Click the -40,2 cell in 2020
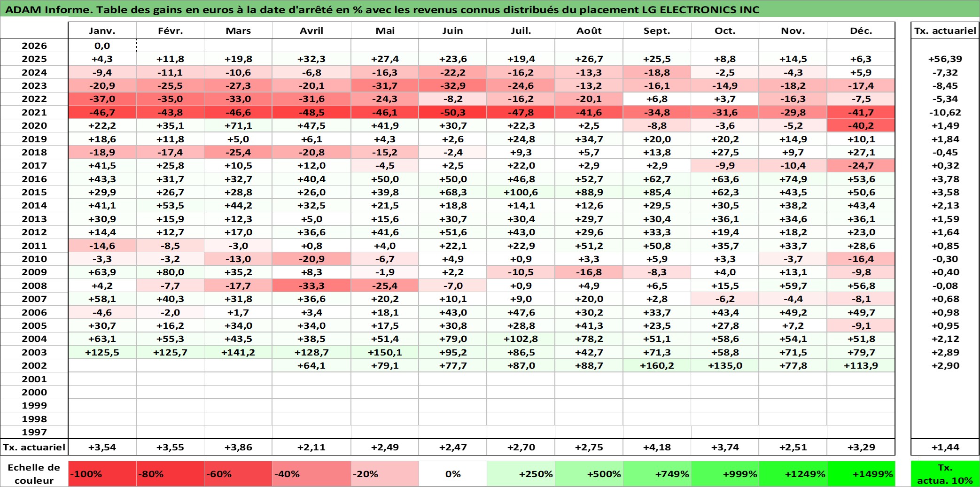This screenshot has width=980, height=487. 861,125
